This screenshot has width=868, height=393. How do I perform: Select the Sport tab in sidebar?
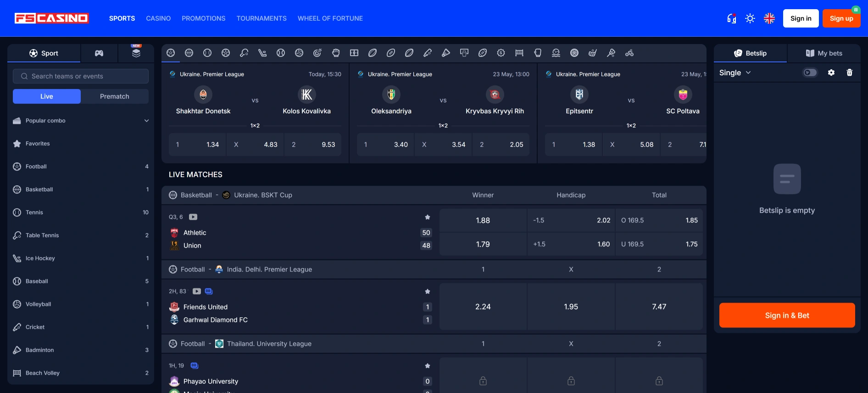click(x=44, y=53)
